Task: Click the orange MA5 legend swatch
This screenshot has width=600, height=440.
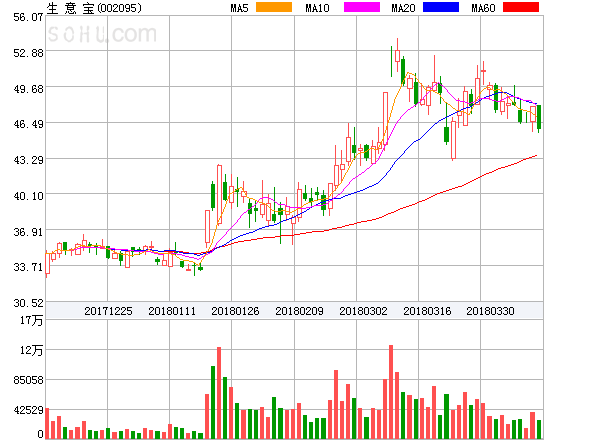Action: [x=274, y=7]
